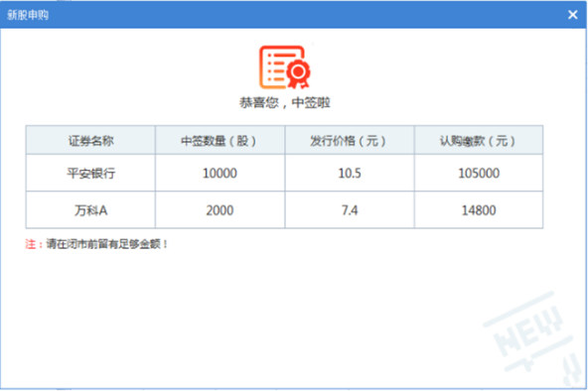Click the 10000 quantity cell
The width and height of the screenshot is (588, 391).
click(220, 173)
